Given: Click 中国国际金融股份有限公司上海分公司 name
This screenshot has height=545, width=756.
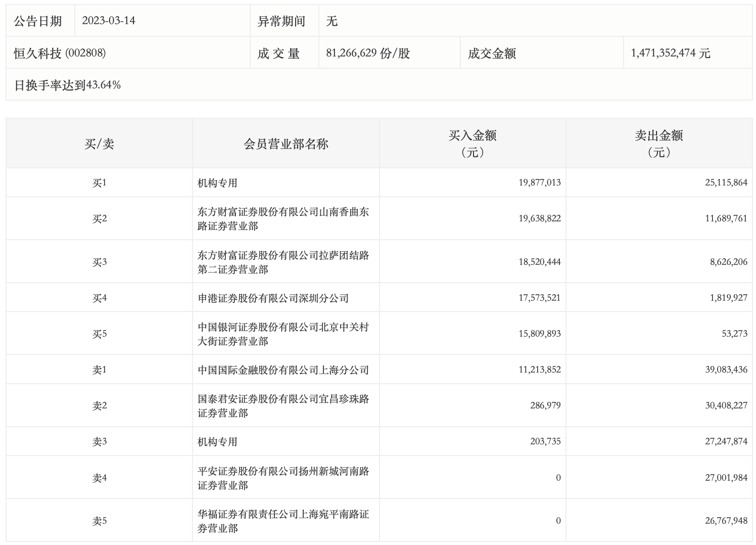Looking at the screenshot, I should click(283, 370).
